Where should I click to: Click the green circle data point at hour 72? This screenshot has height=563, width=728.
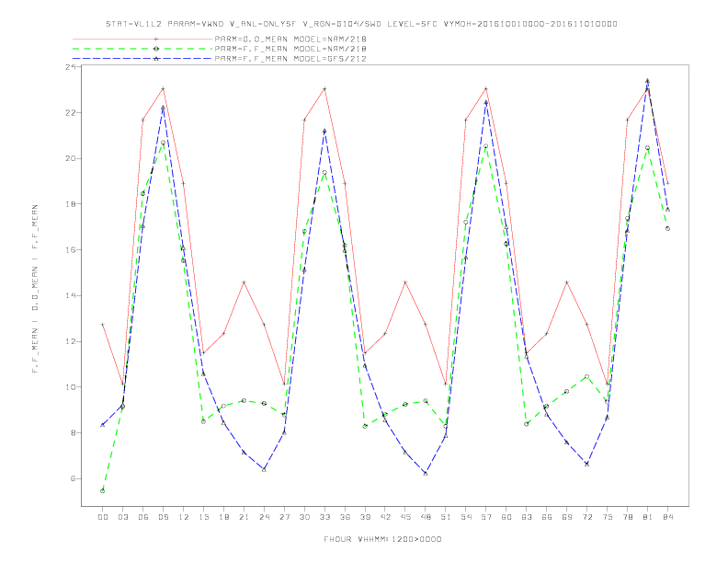click(586, 377)
